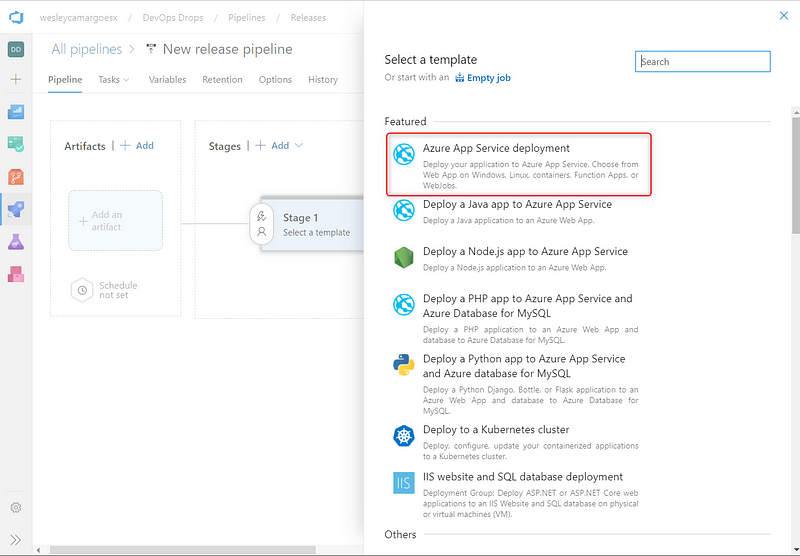Screen dimensions: 800x556
Task: Open Boards icon in left sidebar
Action: pyautogui.click(x=16, y=112)
